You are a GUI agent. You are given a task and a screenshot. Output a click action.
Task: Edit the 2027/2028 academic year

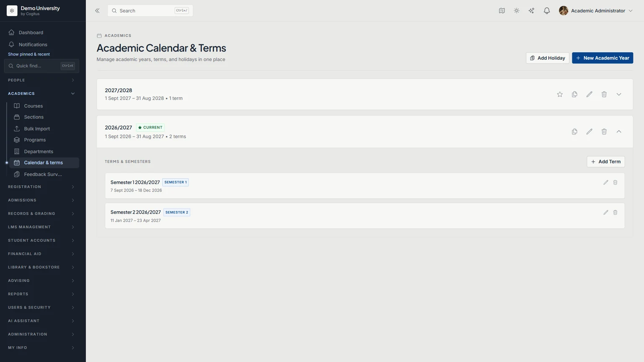589,94
